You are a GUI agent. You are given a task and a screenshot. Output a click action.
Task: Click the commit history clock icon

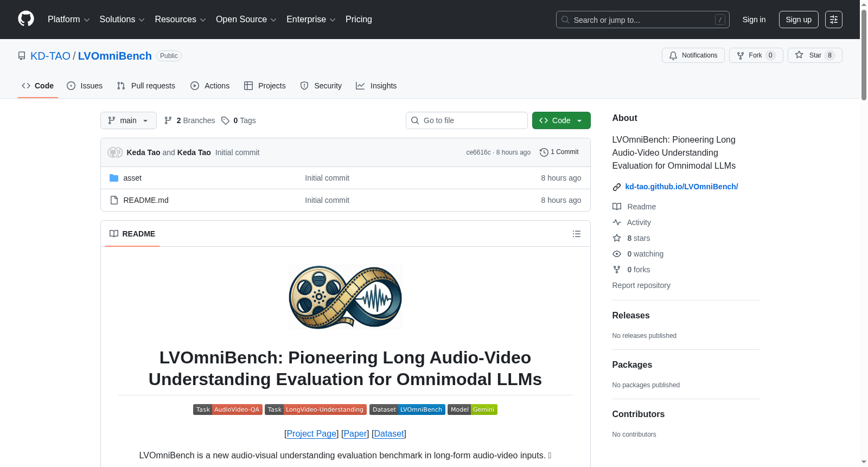coord(544,152)
